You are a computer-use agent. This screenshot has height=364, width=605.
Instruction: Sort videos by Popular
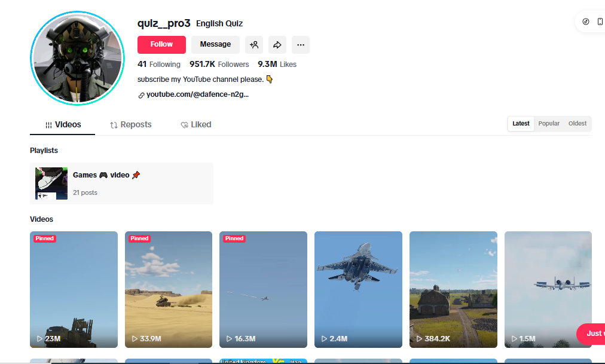(549, 124)
